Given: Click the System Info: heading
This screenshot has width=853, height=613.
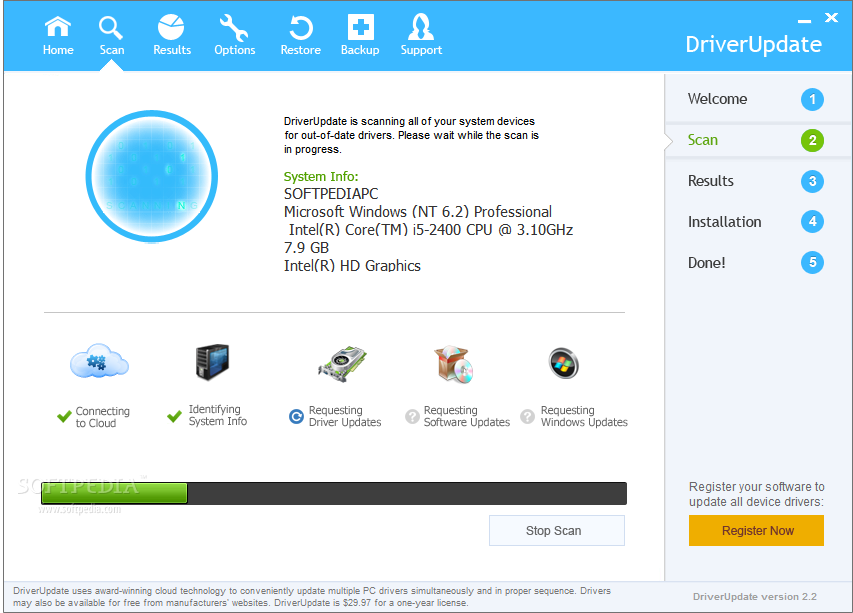Looking at the screenshot, I should click(x=321, y=177).
